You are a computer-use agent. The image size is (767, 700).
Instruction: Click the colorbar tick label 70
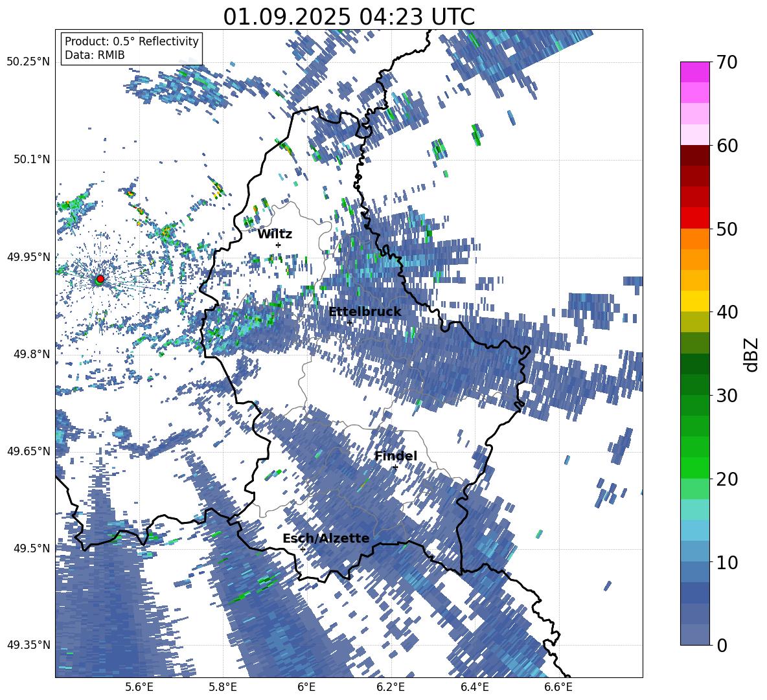pos(726,63)
